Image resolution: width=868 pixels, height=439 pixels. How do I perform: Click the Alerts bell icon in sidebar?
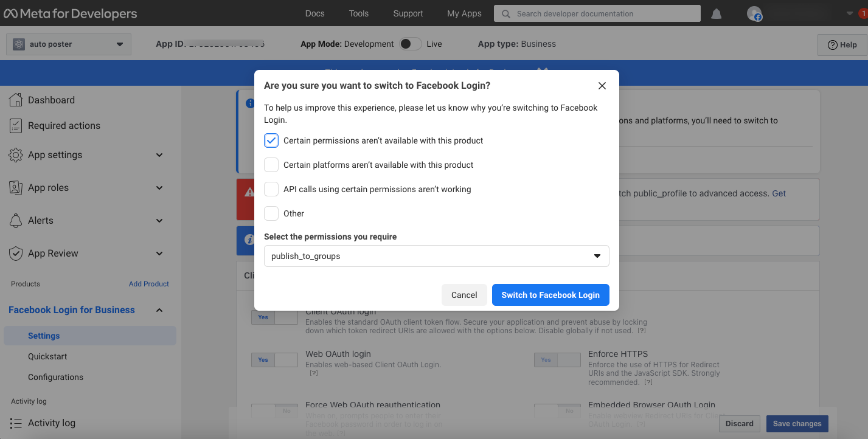16,221
